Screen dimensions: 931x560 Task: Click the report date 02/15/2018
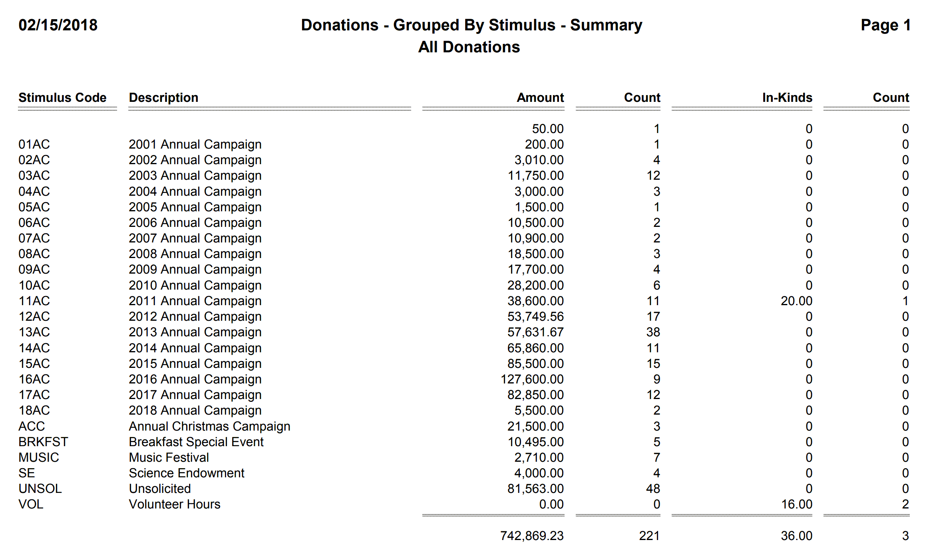coord(58,25)
